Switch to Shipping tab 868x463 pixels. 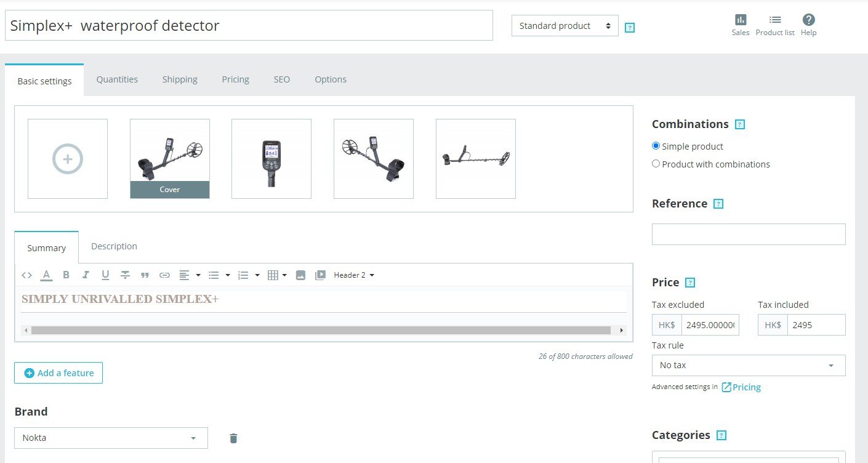tap(180, 79)
